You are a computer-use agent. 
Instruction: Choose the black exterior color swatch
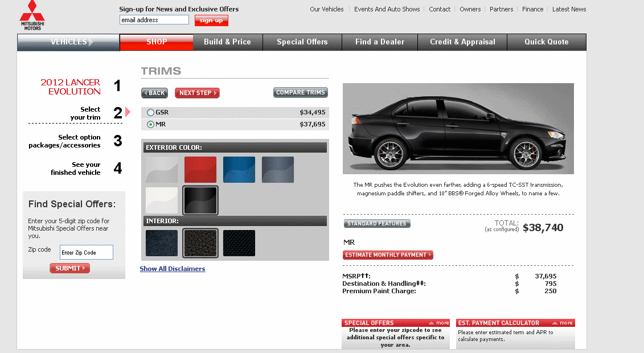[200, 200]
